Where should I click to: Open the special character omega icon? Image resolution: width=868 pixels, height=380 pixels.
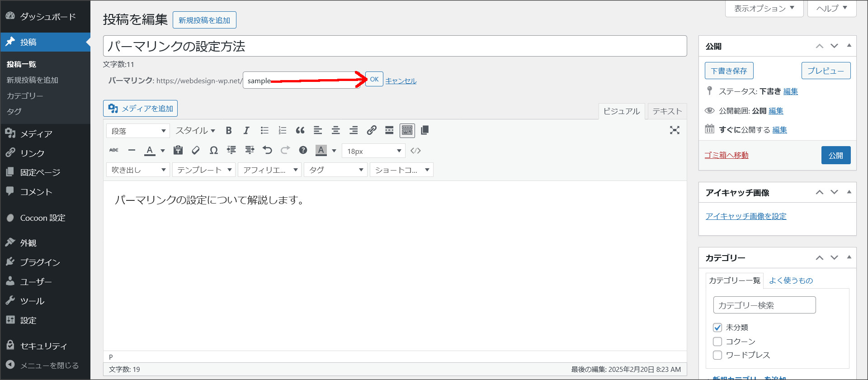pyautogui.click(x=214, y=151)
